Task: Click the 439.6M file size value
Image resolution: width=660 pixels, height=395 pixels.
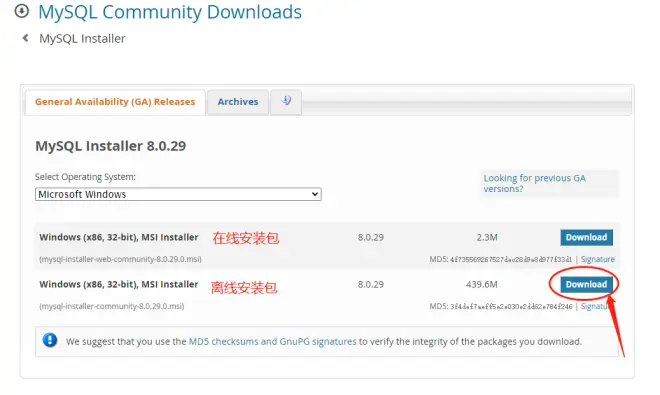Action: click(482, 285)
